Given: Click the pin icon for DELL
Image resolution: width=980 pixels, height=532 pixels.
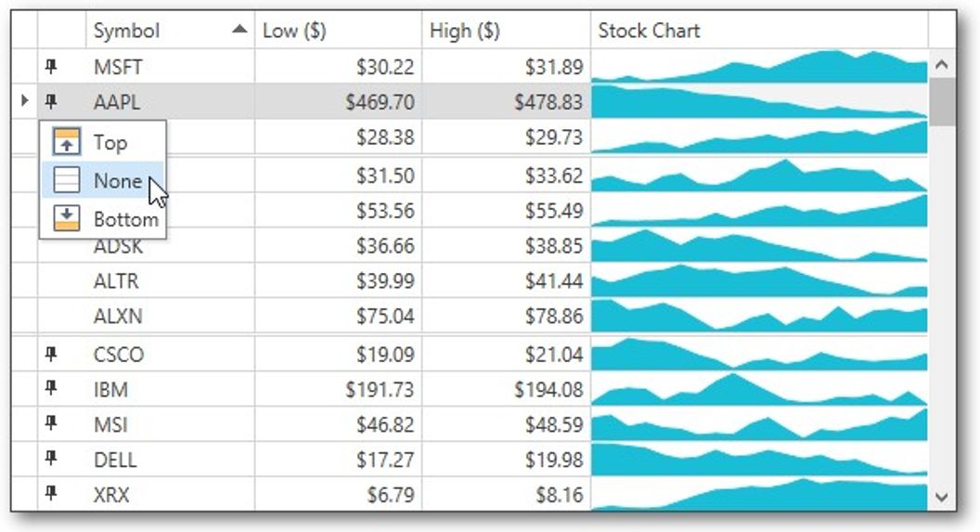Looking at the screenshot, I should (52, 460).
